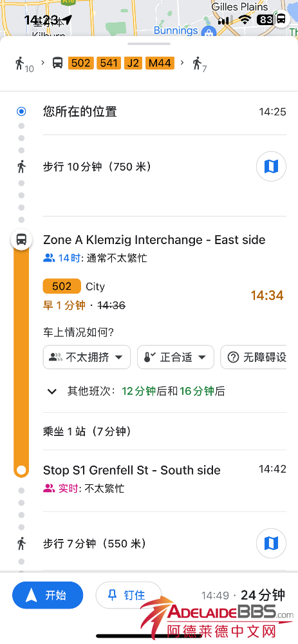Select the 502 route badge in summary
Screen dimensions: 298x644
pos(81,63)
